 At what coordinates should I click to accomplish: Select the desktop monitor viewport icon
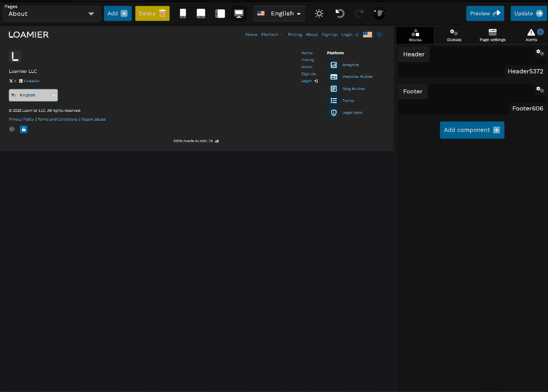click(239, 14)
